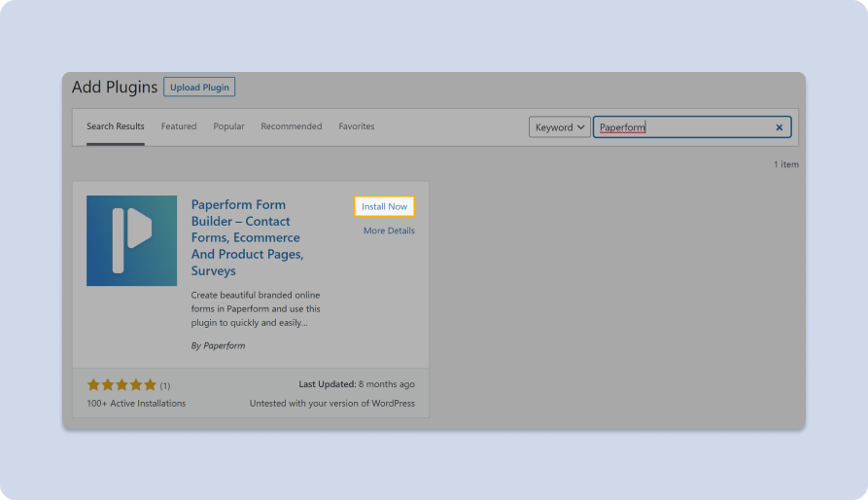This screenshot has width=868, height=500.
Task: Click the fifth rating star
Action: click(x=150, y=384)
